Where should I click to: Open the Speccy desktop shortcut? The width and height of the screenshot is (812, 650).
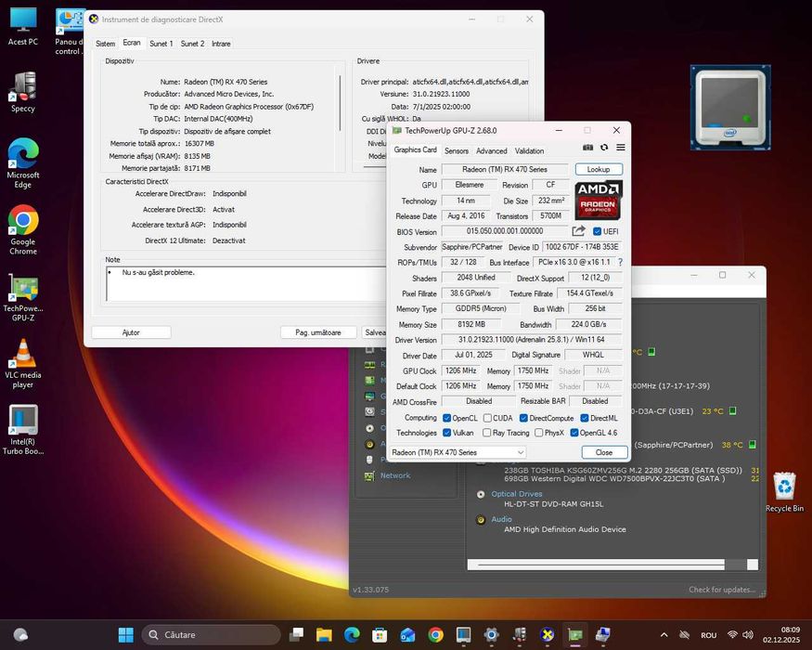tap(23, 92)
